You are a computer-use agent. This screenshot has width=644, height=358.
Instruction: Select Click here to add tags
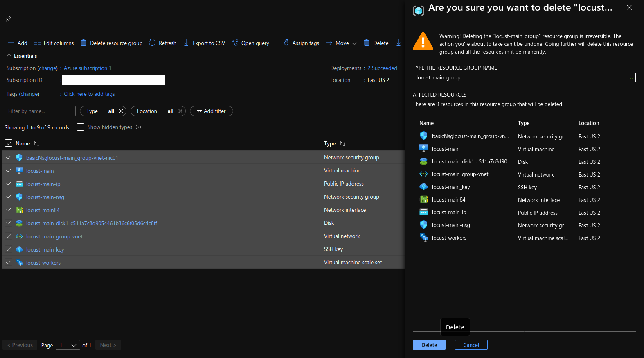[x=89, y=94]
